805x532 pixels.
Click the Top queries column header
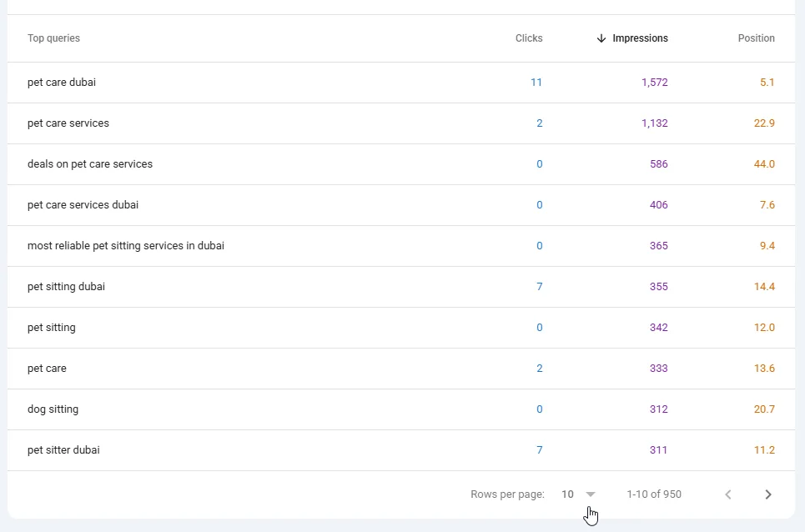point(54,38)
